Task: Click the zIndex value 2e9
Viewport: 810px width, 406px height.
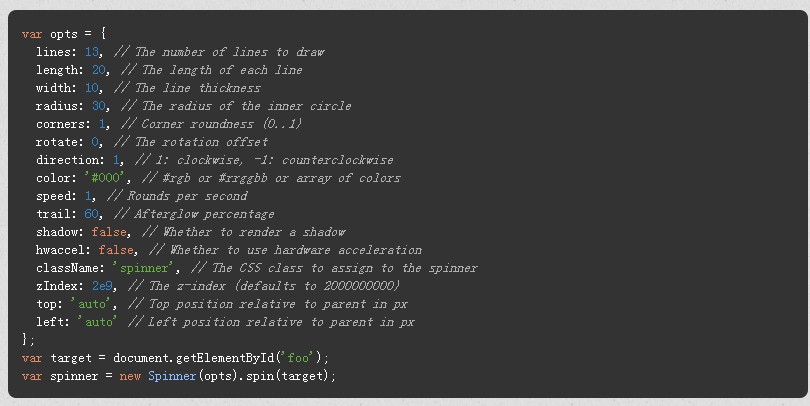Action: [x=101, y=286]
